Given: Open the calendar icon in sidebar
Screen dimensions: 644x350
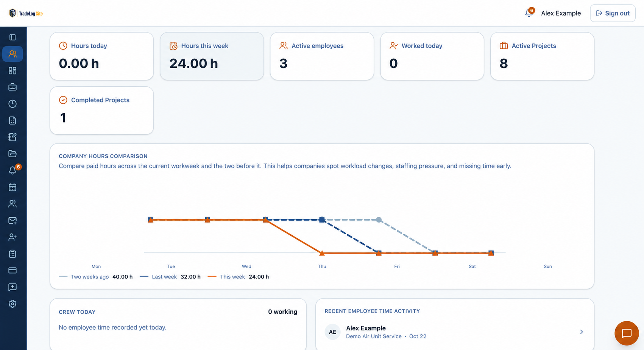Looking at the screenshot, I should (12, 187).
